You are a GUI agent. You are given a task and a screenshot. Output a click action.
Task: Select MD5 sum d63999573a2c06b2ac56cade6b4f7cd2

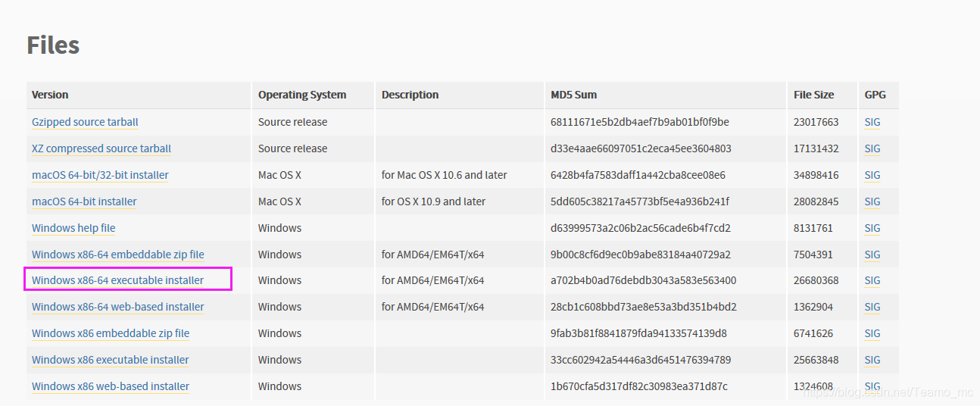[x=640, y=228]
